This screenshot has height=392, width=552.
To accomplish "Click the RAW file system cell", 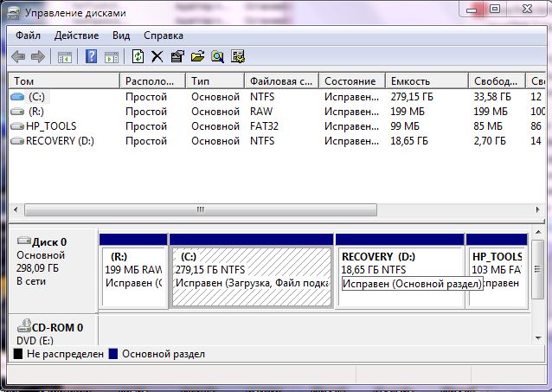I will (261, 112).
